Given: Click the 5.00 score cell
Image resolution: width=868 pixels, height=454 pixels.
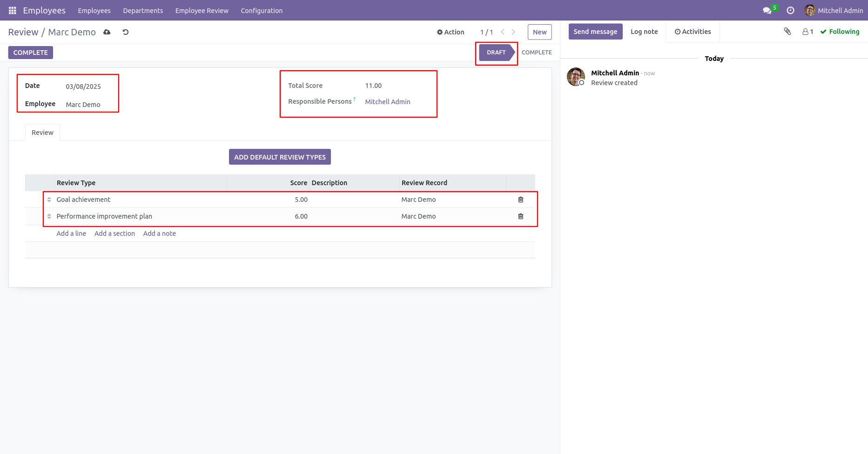Looking at the screenshot, I should pos(269,200).
